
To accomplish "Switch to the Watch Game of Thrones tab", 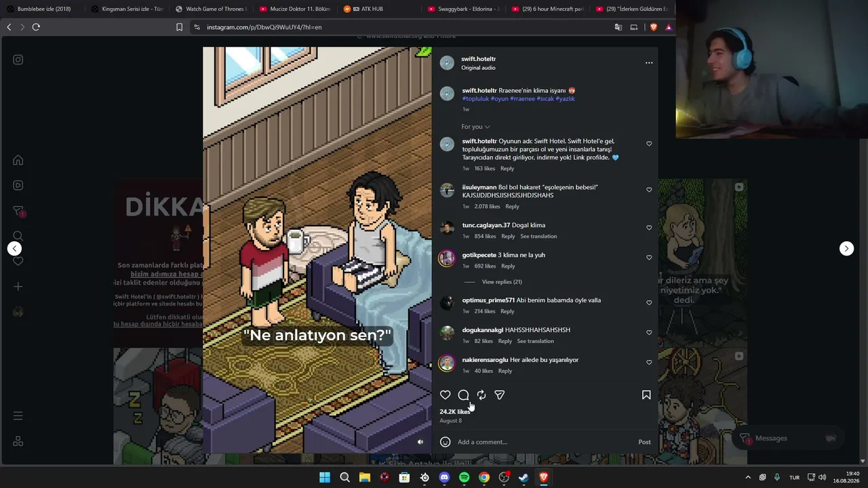I will pyautogui.click(x=211, y=9).
